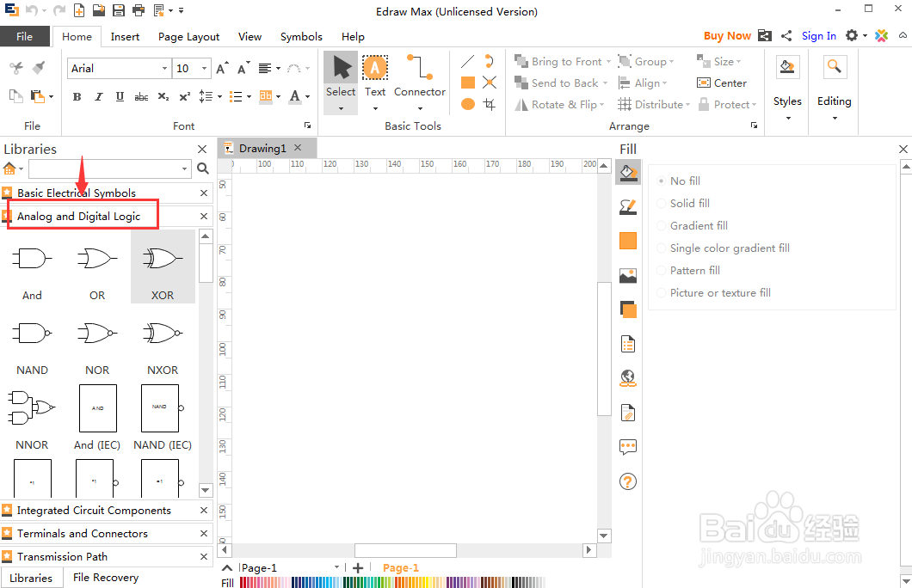Screen dimensions: 912x588
Task: Open the library search box dropdown
Action: tap(184, 168)
